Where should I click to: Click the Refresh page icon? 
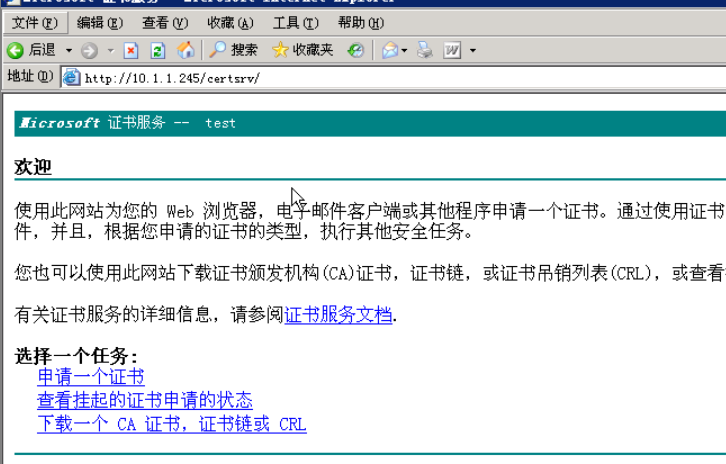pos(158,50)
